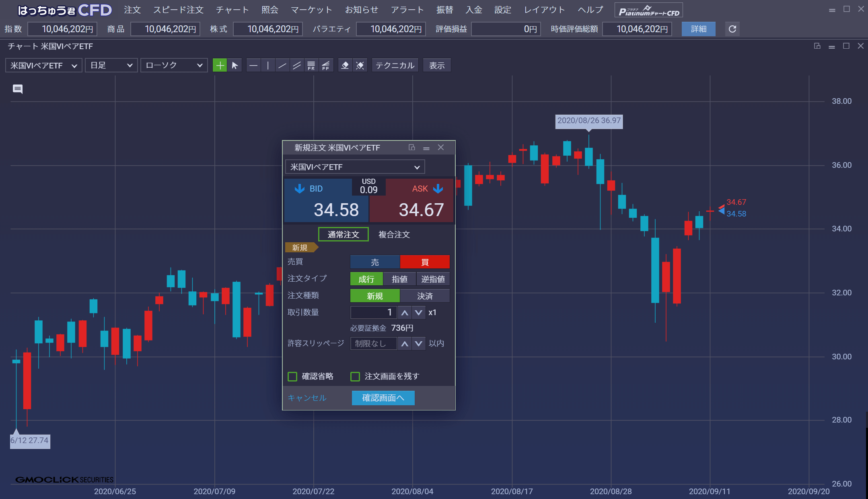Choose the horizontal line drawing tool
Image resolution: width=868 pixels, height=499 pixels.
click(253, 65)
